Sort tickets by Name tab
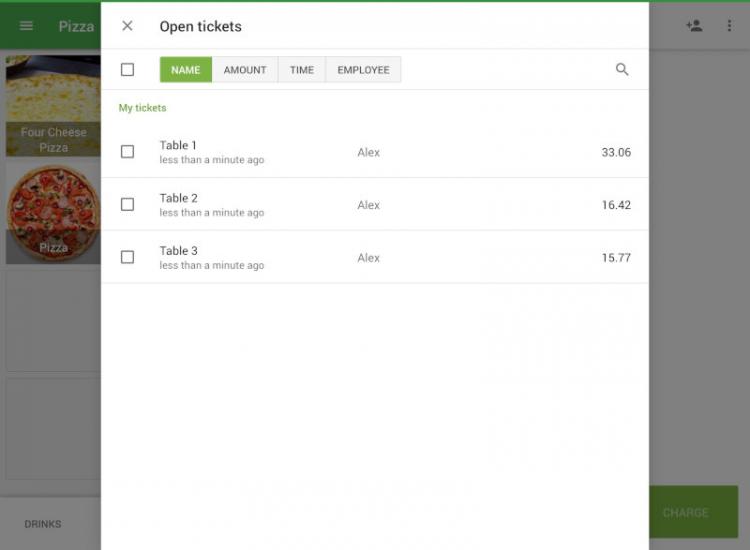The image size is (750, 550). pyautogui.click(x=185, y=70)
